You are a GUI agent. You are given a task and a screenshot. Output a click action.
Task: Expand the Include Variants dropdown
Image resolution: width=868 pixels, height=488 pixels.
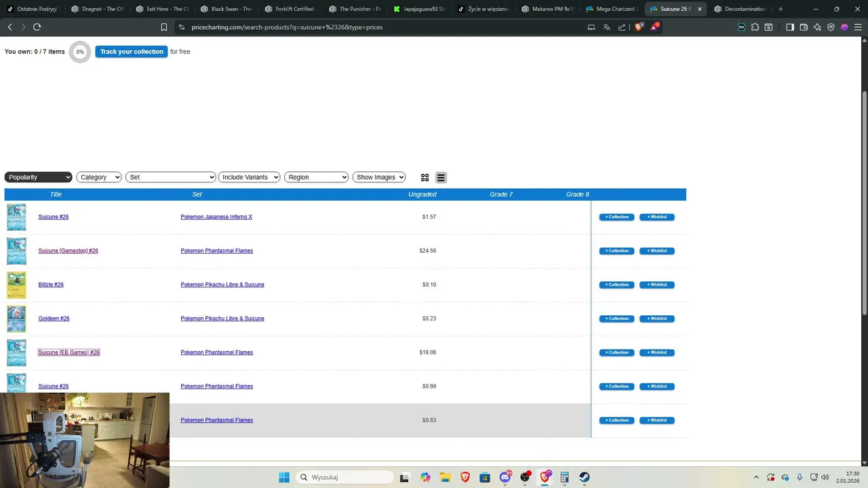[249, 177]
